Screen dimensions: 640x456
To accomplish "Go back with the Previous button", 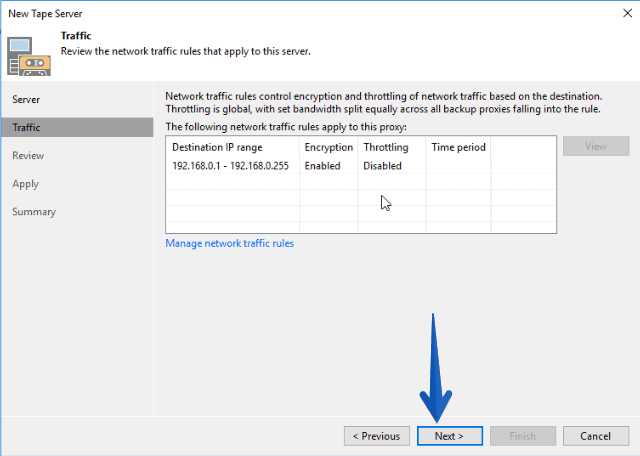I will [x=377, y=436].
